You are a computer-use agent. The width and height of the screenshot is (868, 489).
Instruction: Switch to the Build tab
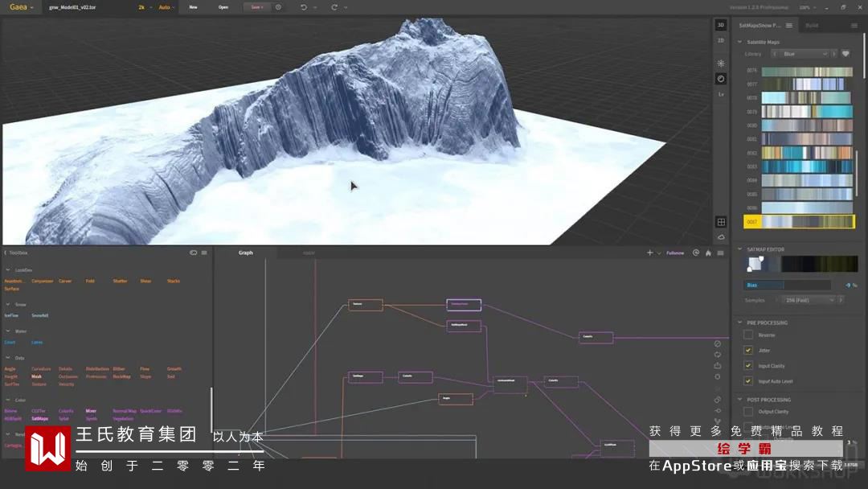[812, 26]
